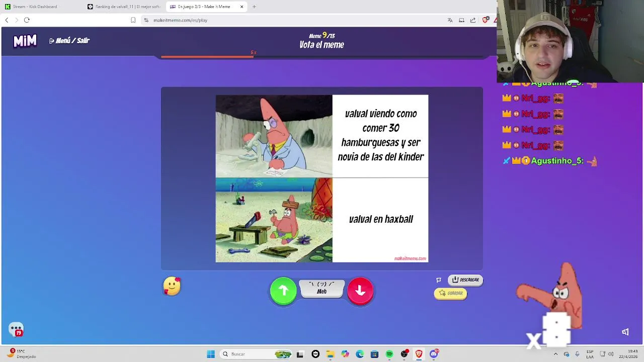Upvote the meme with the green arrow
Image resolution: width=644 pixels, height=362 pixels.
pos(283,291)
